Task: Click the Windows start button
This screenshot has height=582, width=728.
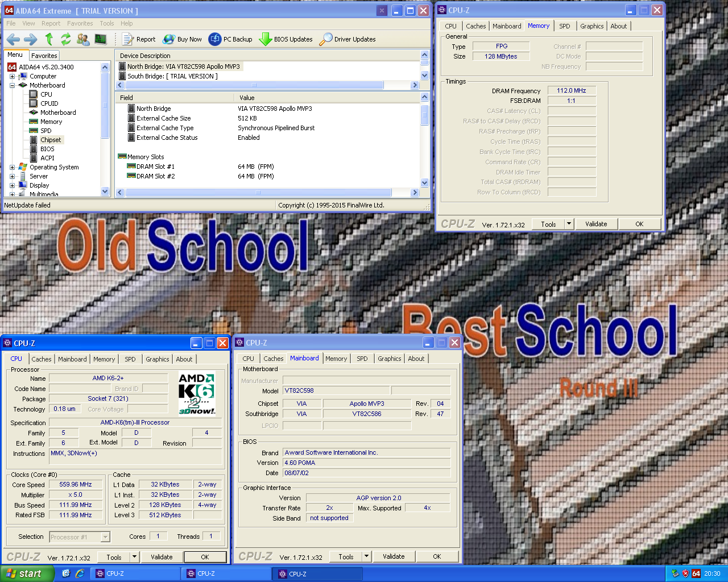Action: pos(27,573)
